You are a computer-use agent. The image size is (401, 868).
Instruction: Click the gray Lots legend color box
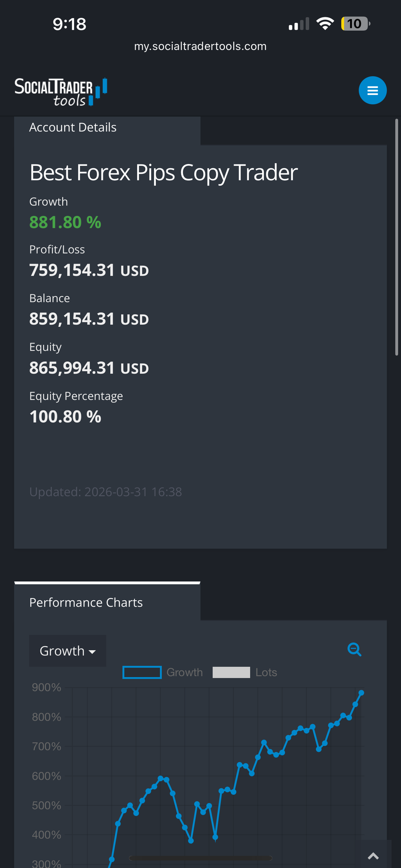(231, 673)
